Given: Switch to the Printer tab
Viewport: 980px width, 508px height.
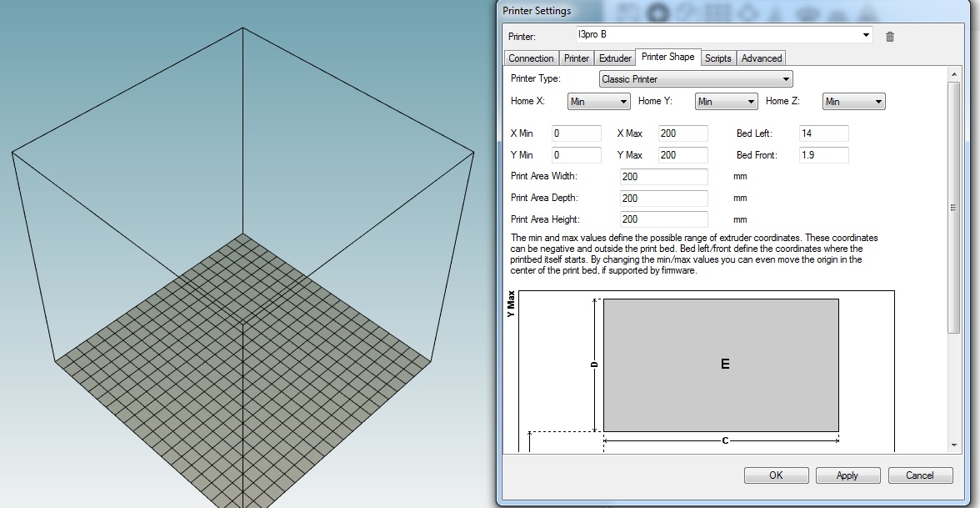Looking at the screenshot, I should [x=577, y=58].
